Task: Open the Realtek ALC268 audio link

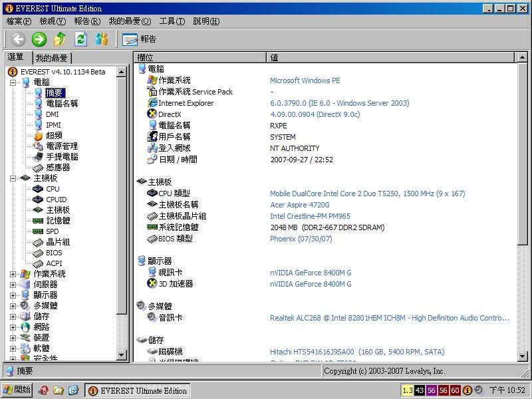Action: pyautogui.click(x=390, y=318)
